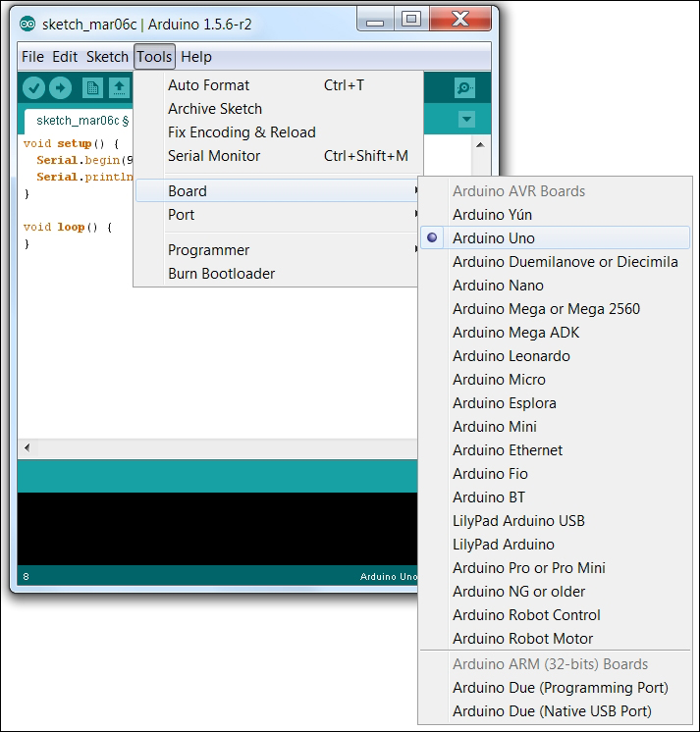
Task: Select the plain LilyPad Arduino board
Action: (555, 545)
